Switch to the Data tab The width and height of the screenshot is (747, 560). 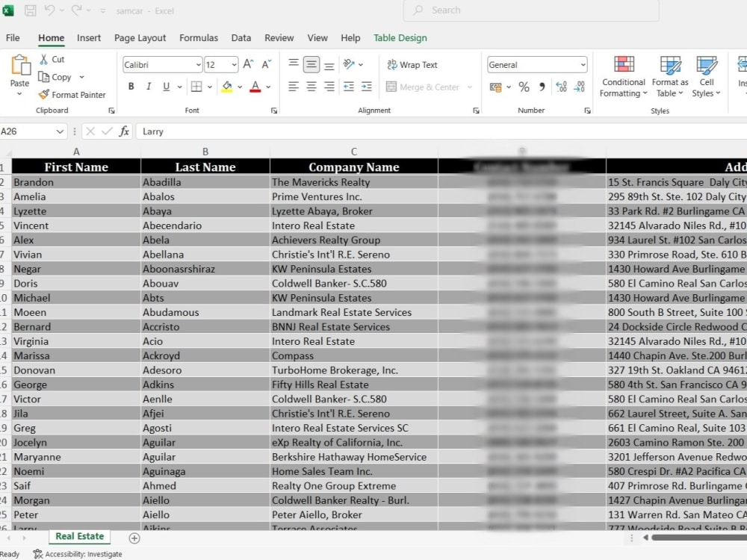pyautogui.click(x=241, y=37)
